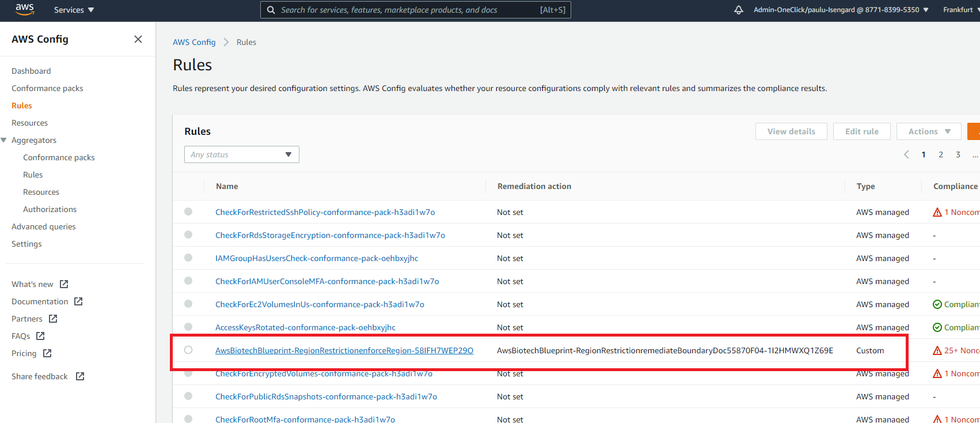The height and width of the screenshot is (423, 980).
Task: Click the Name column header
Action: tap(227, 186)
